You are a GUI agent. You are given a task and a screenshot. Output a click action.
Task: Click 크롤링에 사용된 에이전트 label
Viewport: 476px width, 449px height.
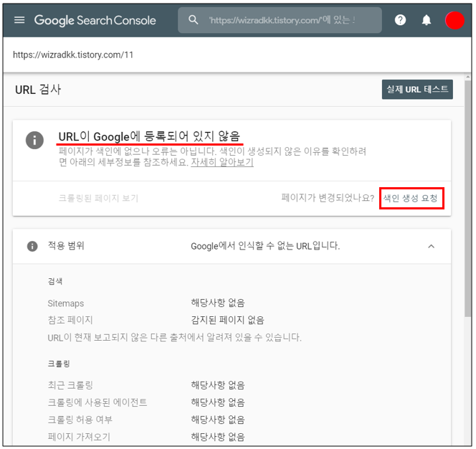pyautogui.click(x=97, y=402)
